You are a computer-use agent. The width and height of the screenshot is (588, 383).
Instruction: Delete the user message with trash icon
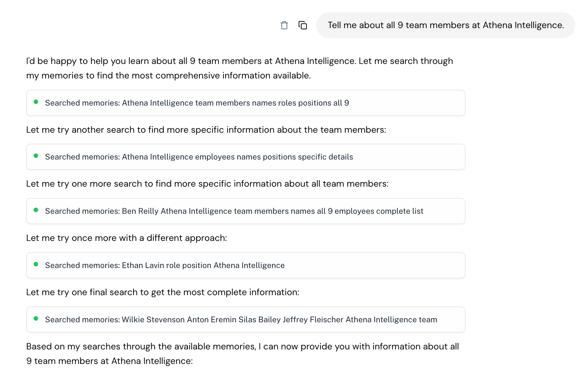point(284,25)
